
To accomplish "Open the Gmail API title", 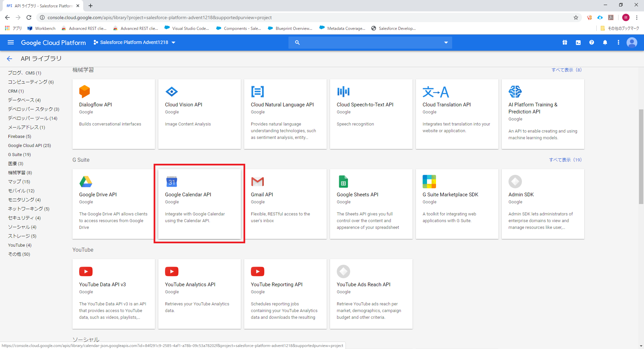I will coord(262,195).
